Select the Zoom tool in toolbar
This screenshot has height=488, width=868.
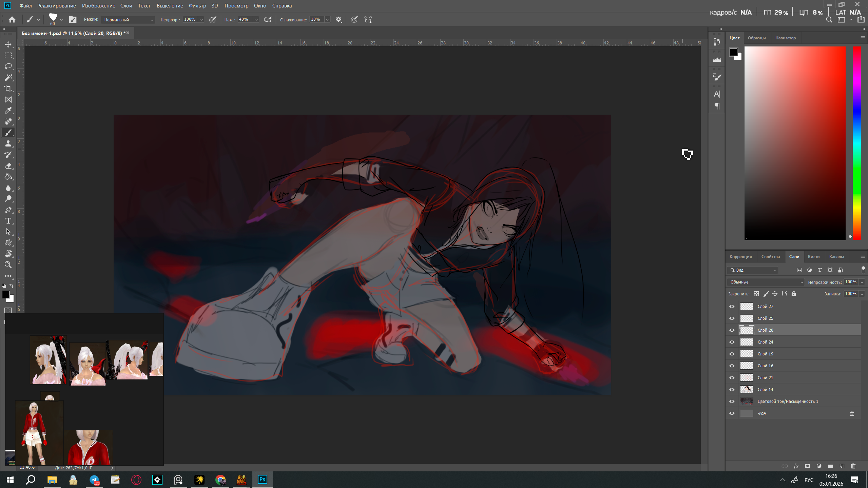tap(8, 265)
